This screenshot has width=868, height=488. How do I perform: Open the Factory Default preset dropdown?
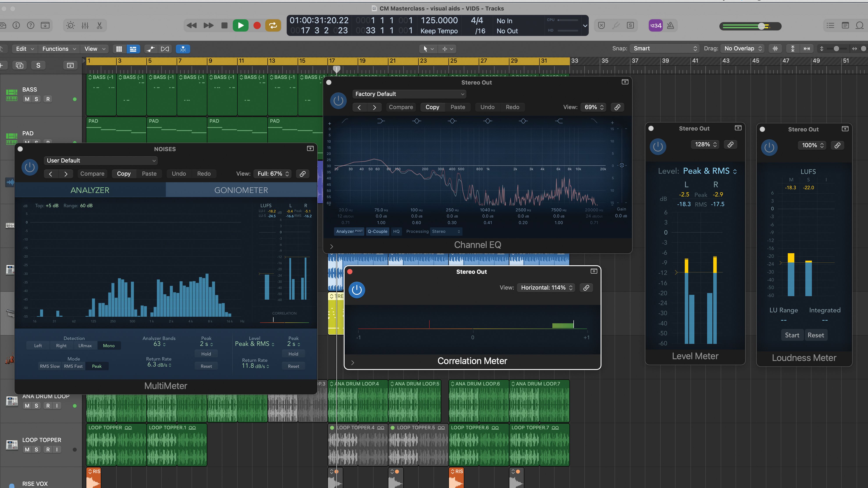pyautogui.click(x=409, y=94)
